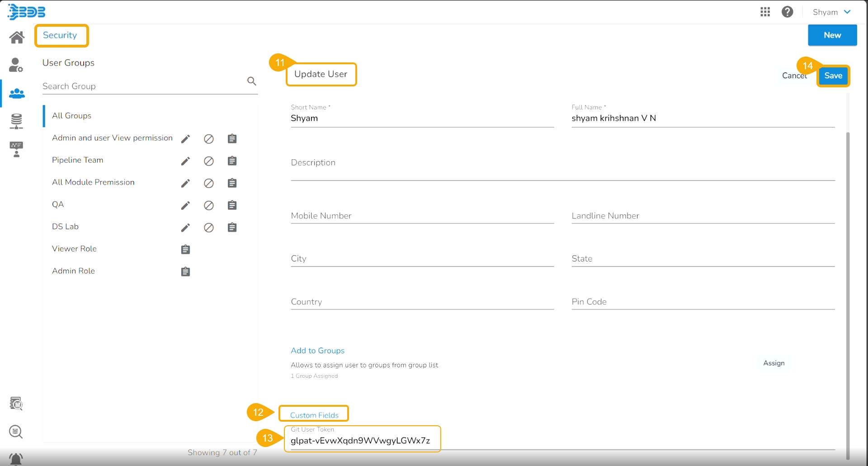Image resolution: width=868 pixels, height=466 pixels.
Task: Expand the Add to Groups section
Action: 317,351
